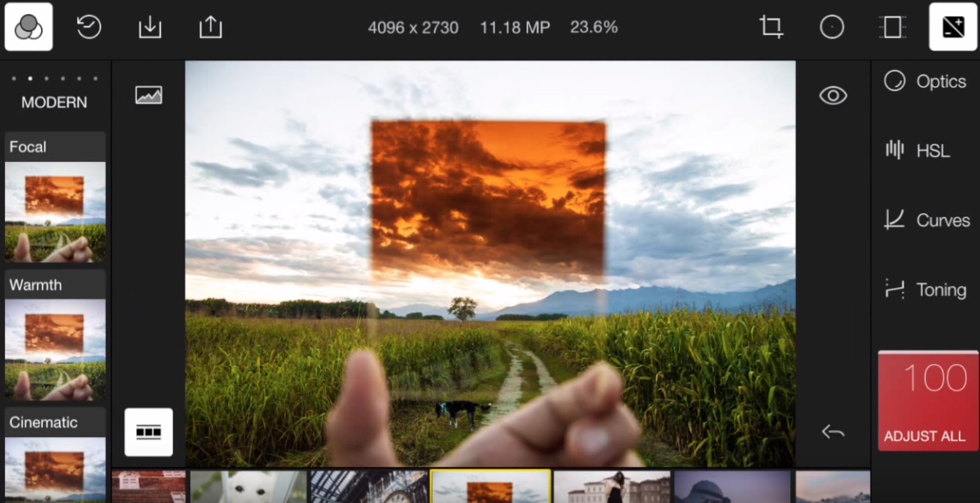Click the HSL bars icon

pyautogui.click(x=895, y=150)
